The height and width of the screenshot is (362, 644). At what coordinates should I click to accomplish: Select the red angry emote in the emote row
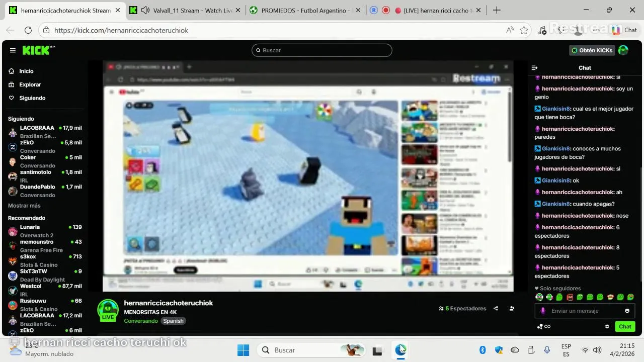tap(570, 297)
